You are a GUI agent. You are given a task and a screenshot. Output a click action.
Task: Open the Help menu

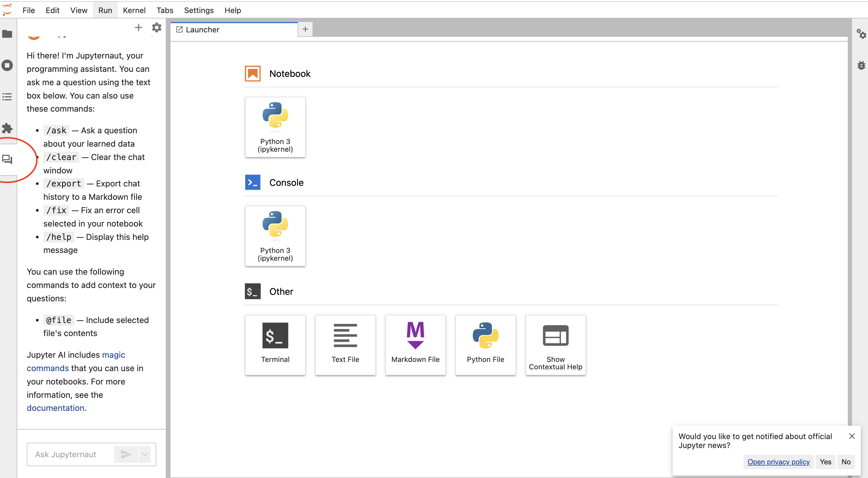[233, 10]
